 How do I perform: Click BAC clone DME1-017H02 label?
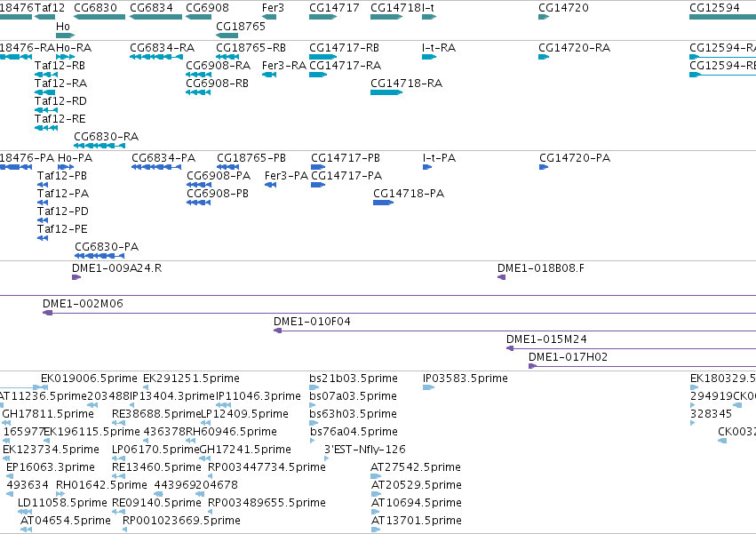(568, 357)
